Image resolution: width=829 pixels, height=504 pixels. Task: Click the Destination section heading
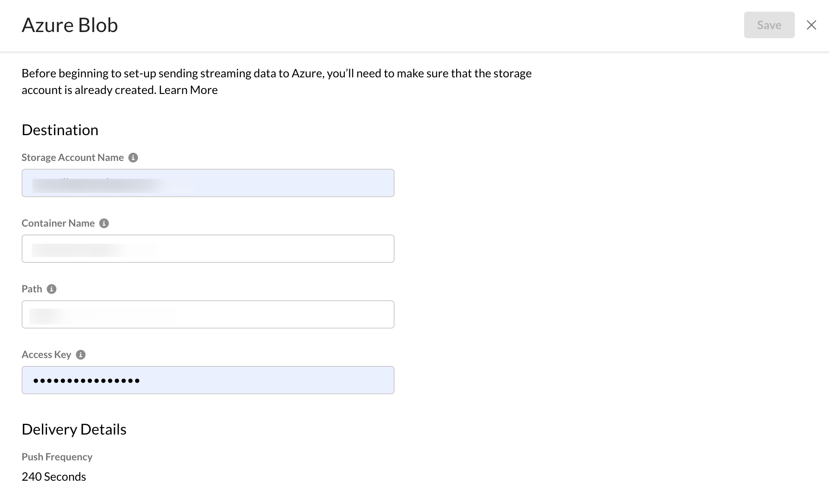point(60,130)
